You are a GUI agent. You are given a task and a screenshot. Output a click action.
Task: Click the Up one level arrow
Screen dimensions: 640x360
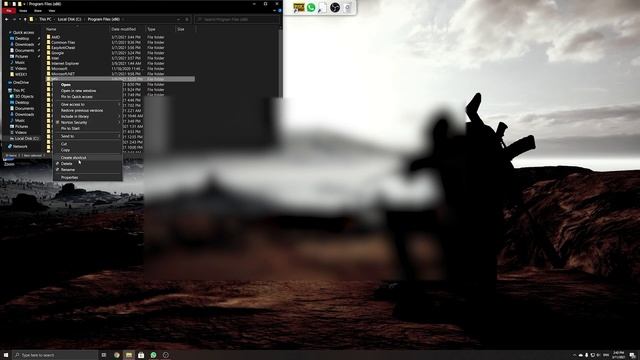(25, 19)
